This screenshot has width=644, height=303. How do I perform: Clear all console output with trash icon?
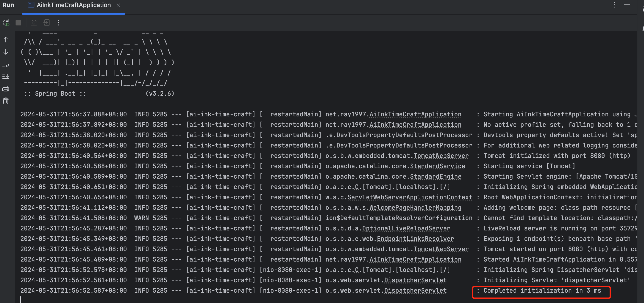click(x=6, y=101)
